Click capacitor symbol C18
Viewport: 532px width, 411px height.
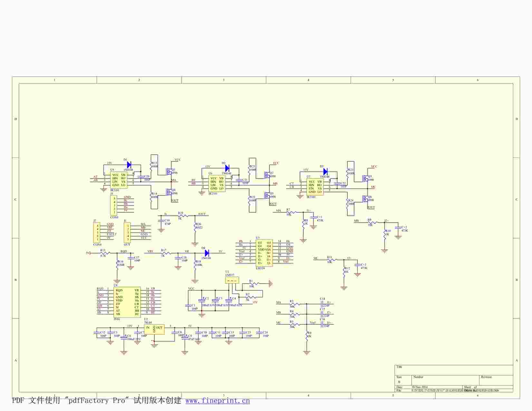click(x=178, y=258)
